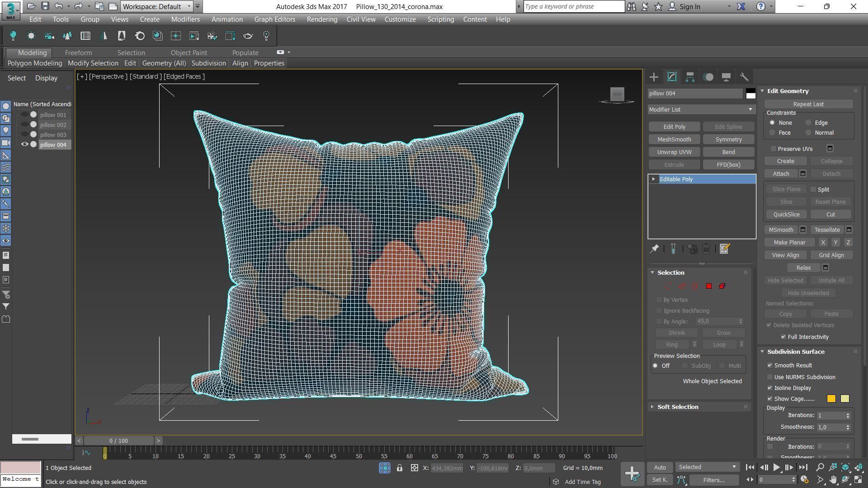Click the pale yellow cage color swatch

(844, 399)
